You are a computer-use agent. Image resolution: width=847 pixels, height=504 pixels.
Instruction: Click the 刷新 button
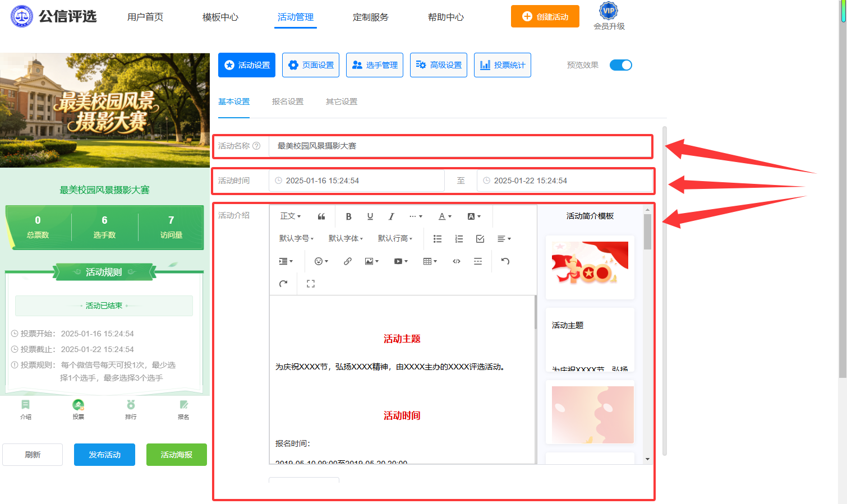pyautogui.click(x=33, y=455)
